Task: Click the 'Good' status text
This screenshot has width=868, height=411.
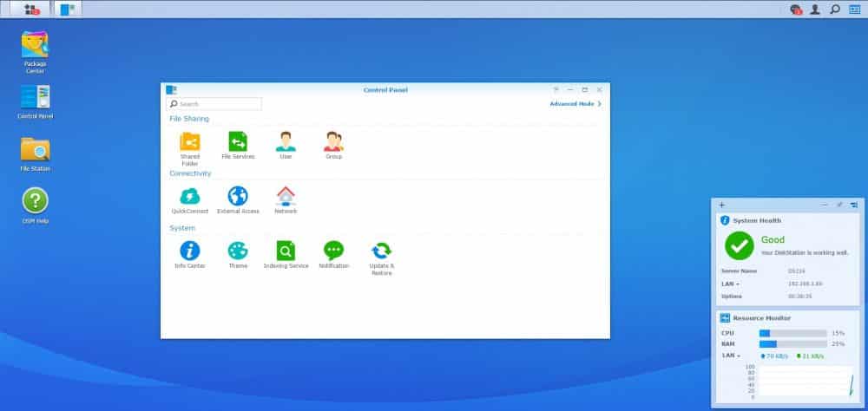Action: click(773, 240)
